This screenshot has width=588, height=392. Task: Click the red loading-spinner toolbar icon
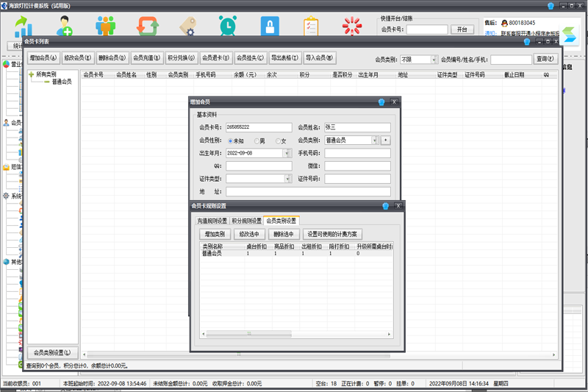(x=352, y=26)
